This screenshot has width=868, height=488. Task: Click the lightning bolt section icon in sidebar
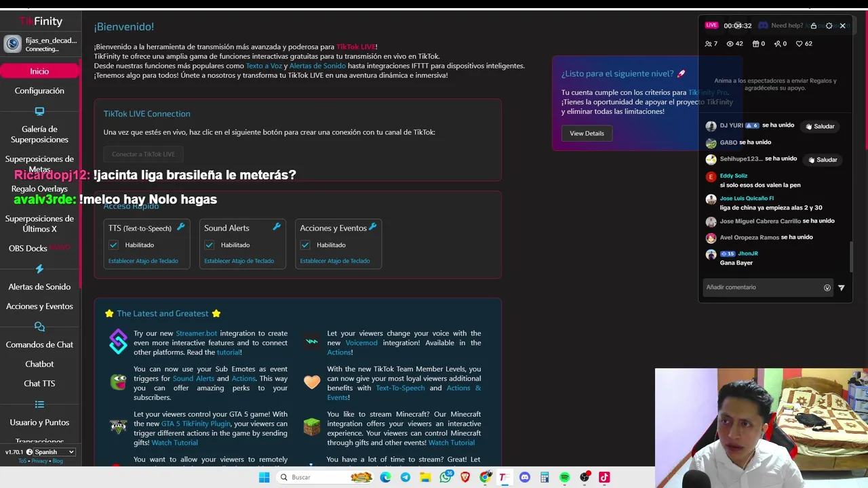point(39,268)
